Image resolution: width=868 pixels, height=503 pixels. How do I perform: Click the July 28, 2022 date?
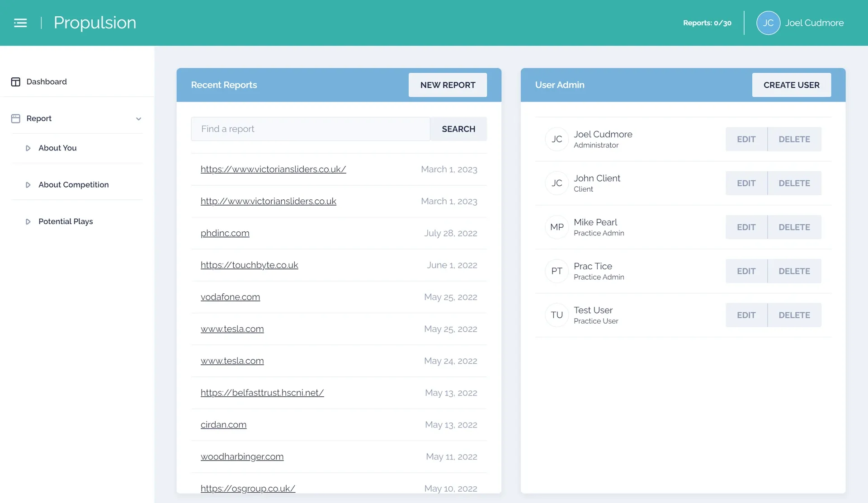[x=451, y=233]
